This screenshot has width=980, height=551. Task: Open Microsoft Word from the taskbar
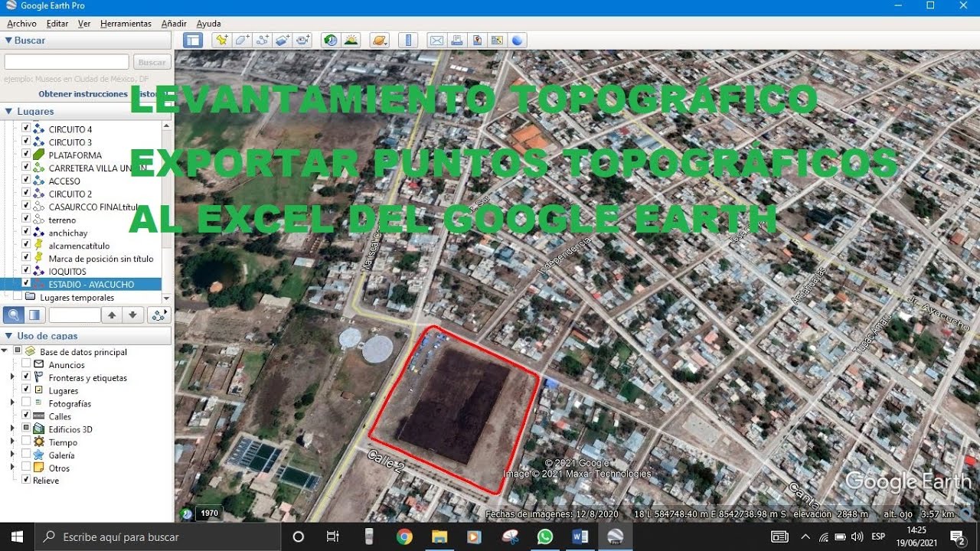click(580, 536)
